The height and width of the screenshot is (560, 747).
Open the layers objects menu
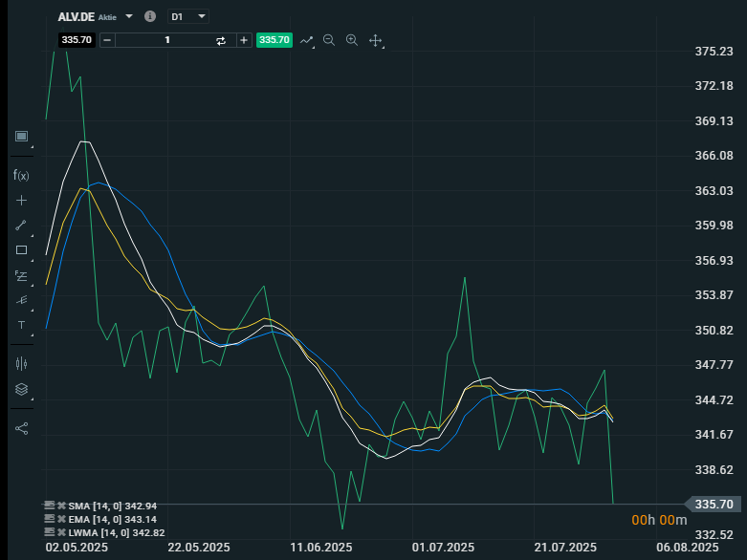pos(21,389)
